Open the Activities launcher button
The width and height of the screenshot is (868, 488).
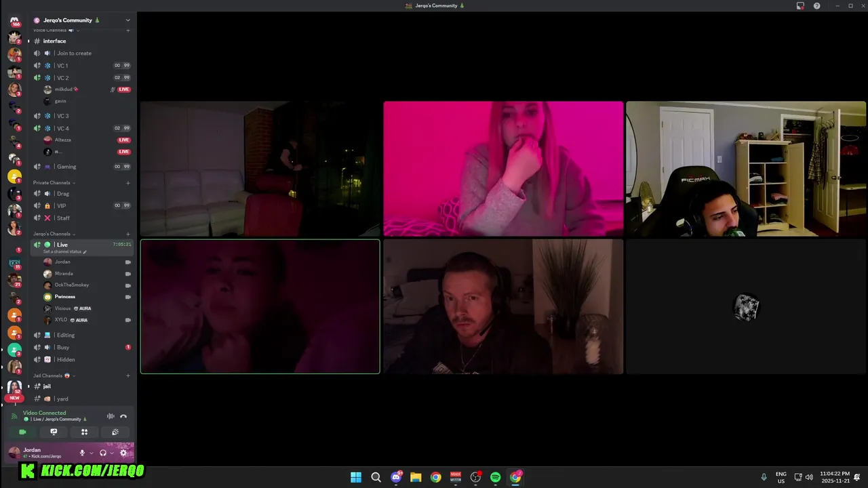(84, 432)
